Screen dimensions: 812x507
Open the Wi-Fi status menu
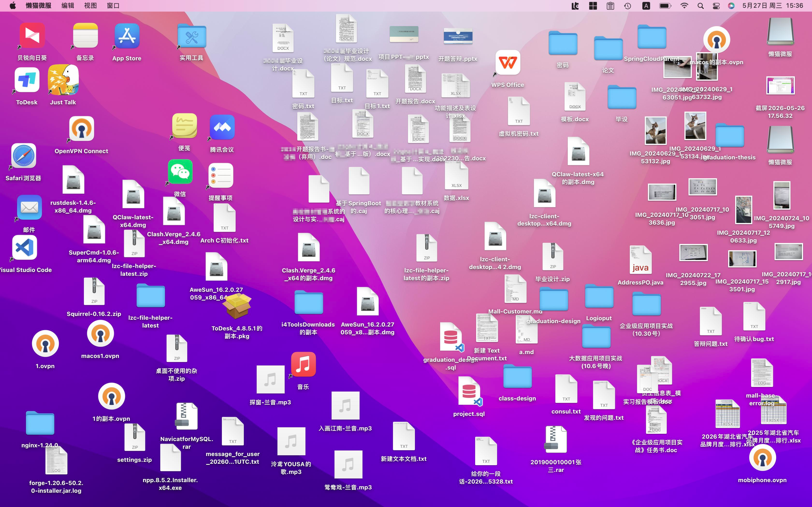[684, 6]
